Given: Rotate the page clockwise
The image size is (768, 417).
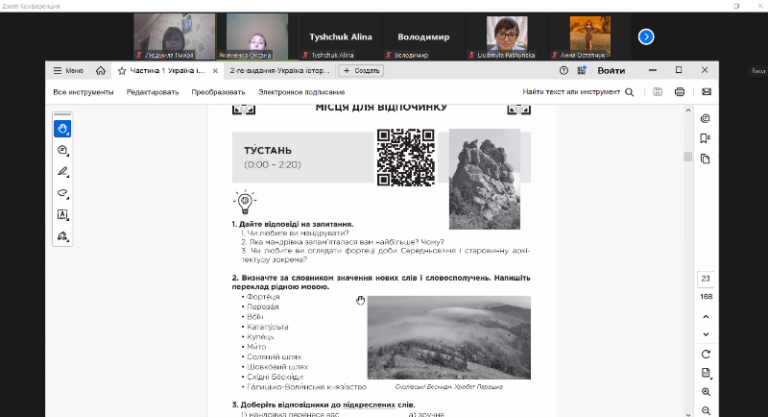Looking at the screenshot, I should click(x=706, y=354).
